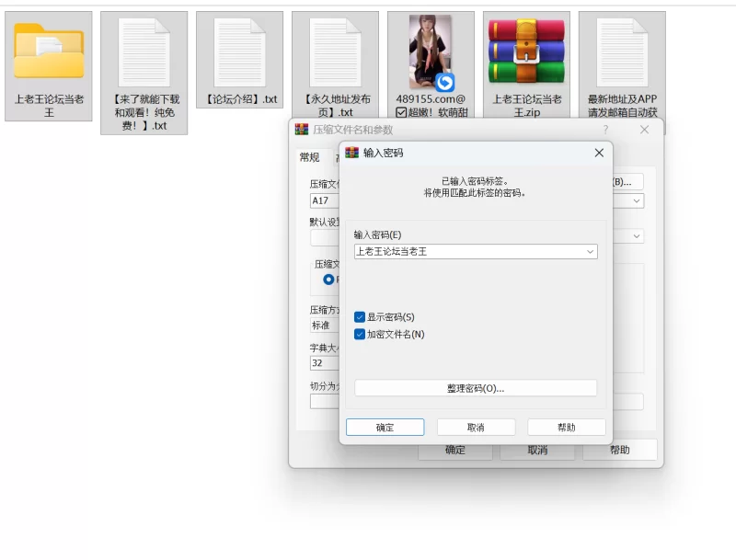
Task: Click 整理密码(O)... button
Action: click(476, 388)
